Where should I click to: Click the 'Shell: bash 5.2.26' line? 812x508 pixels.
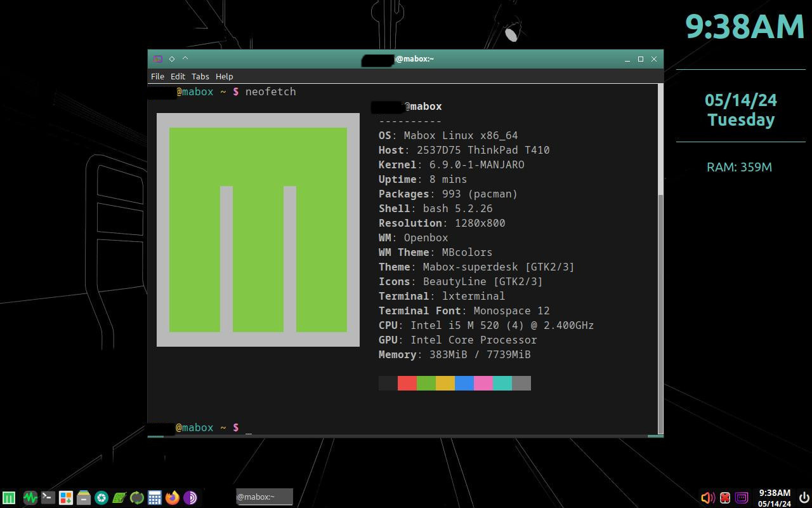click(435, 208)
